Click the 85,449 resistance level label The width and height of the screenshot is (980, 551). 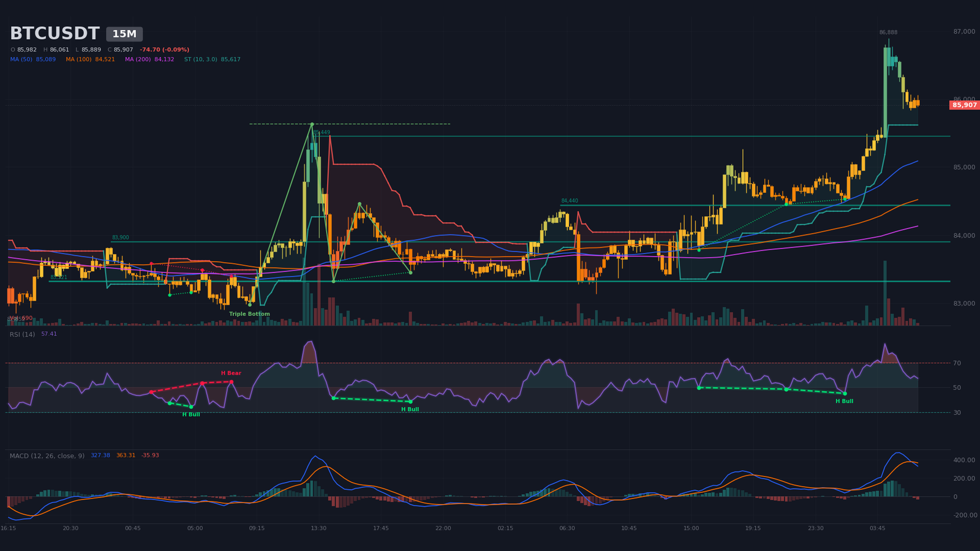pos(322,132)
